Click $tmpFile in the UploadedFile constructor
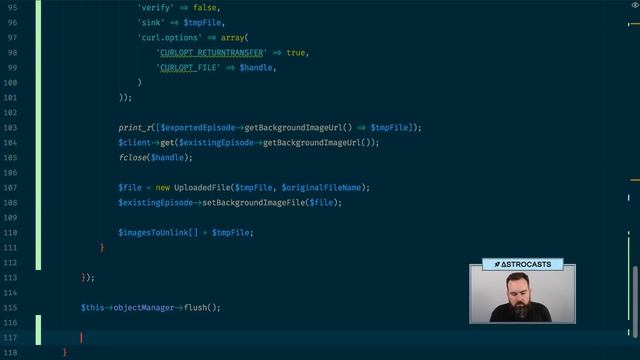The height and width of the screenshot is (360, 640). [253, 187]
